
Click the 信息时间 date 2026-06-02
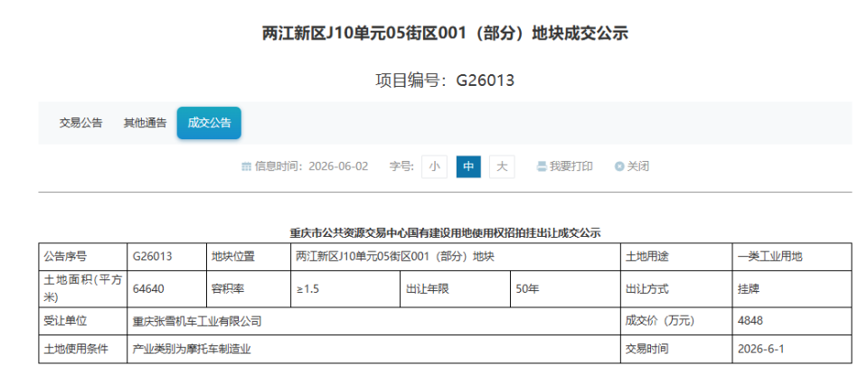coord(338,166)
